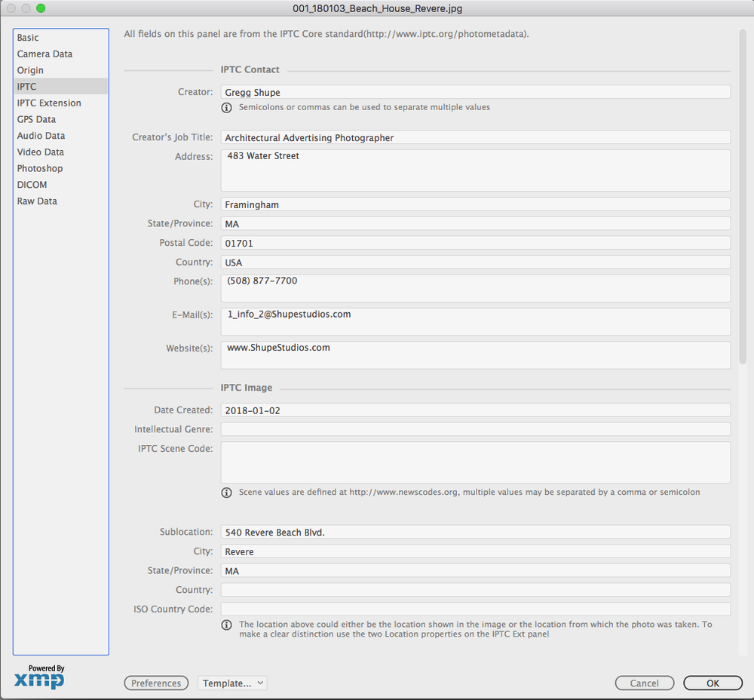Screen dimensions: 754x700
Task: Cancel the metadata dialog
Action: pyautogui.click(x=645, y=683)
